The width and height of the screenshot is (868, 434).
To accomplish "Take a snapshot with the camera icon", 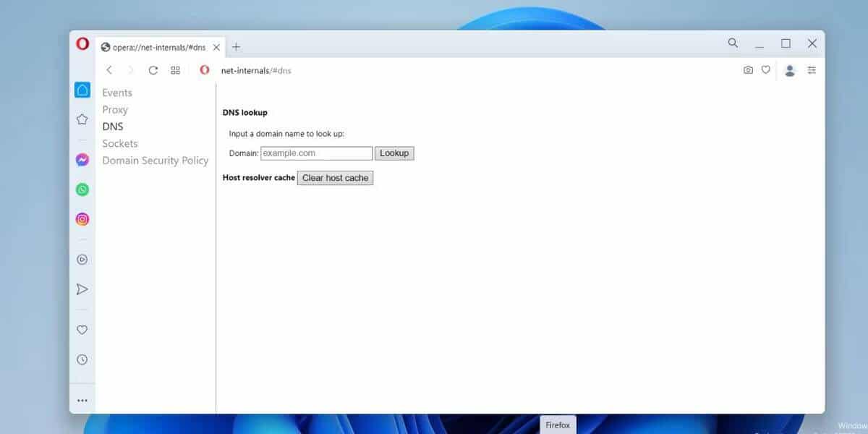I will (x=748, y=70).
